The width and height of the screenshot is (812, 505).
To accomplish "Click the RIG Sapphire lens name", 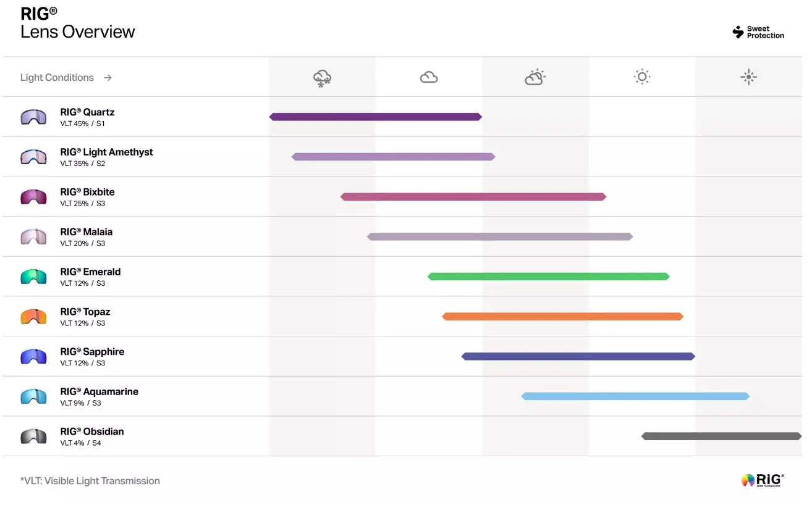I will point(92,352).
